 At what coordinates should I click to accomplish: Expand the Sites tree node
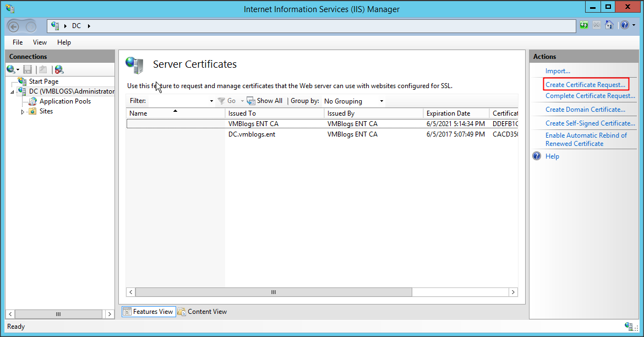coord(23,111)
